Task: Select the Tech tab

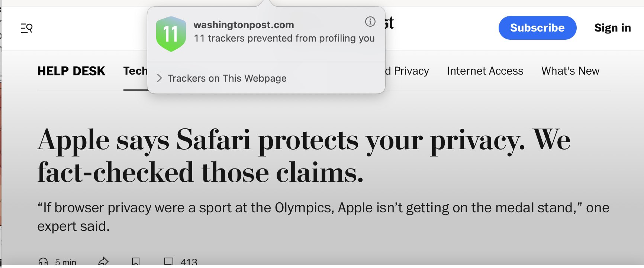Action: point(135,71)
